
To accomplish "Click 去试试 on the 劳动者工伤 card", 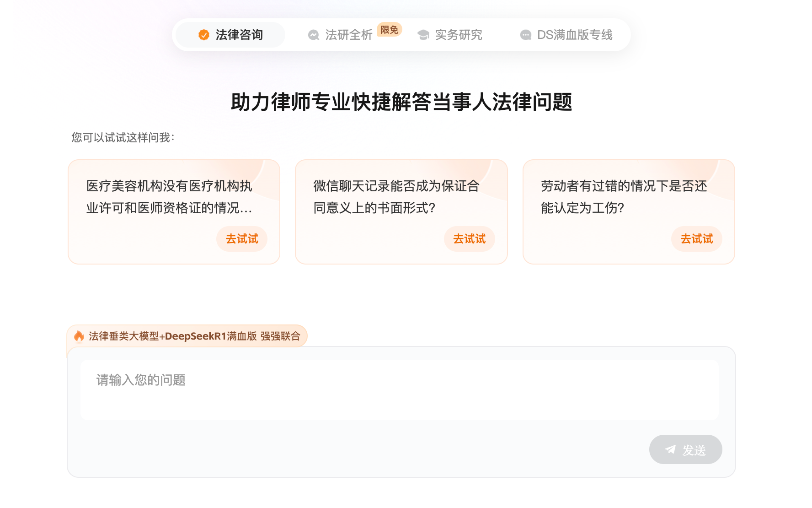I will (697, 239).
